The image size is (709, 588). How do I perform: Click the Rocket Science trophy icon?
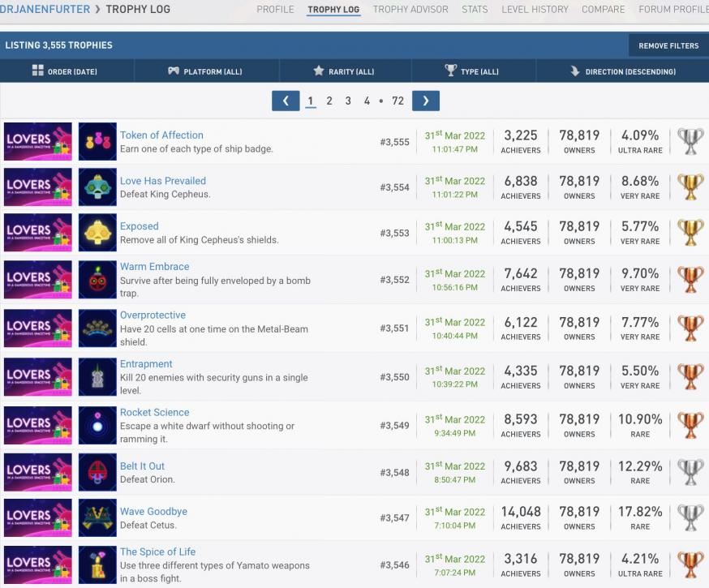pyautogui.click(x=97, y=425)
